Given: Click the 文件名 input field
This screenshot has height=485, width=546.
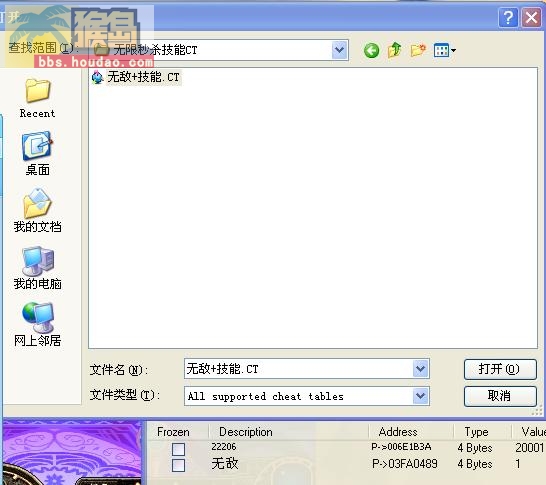Looking at the screenshot, I should [x=298, y=369].
